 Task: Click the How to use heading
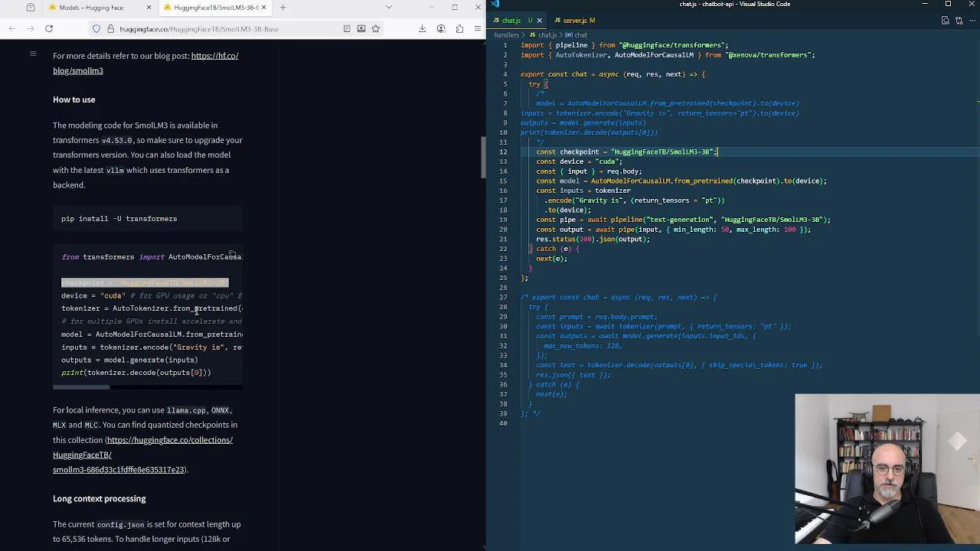click(74, 99)
